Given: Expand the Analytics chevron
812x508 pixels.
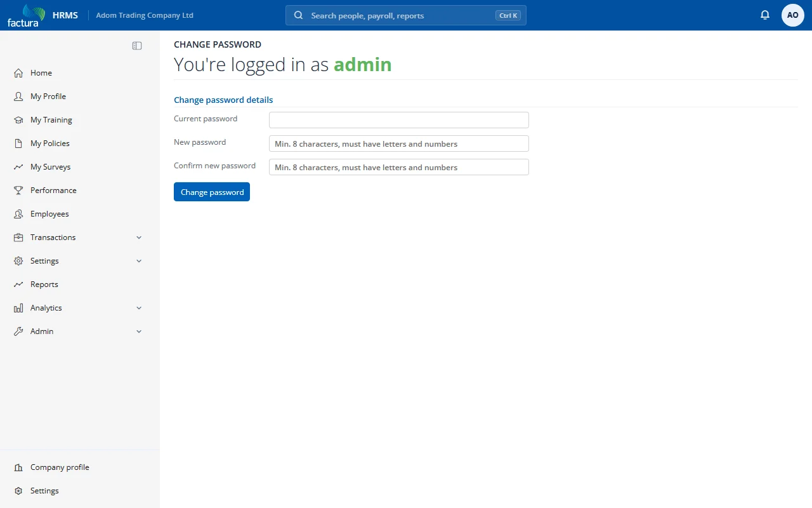Looking at the screenshot, I should pos(139,308).
